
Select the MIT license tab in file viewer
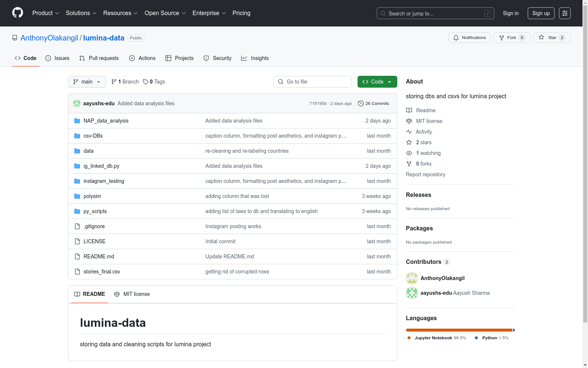pyautogui.click(x=132, y=294)
